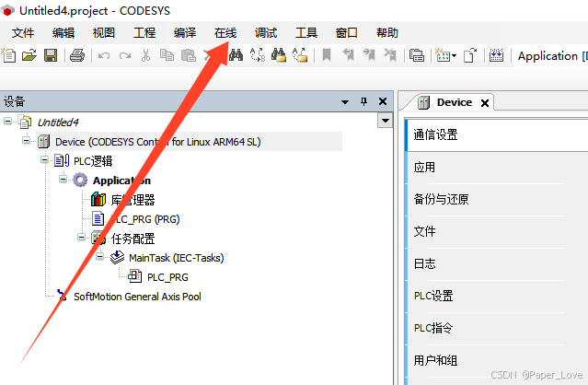Collapse the PLC逻辑 tree node
Viewport: 588px width, 385px height.
tap(44, 160)
